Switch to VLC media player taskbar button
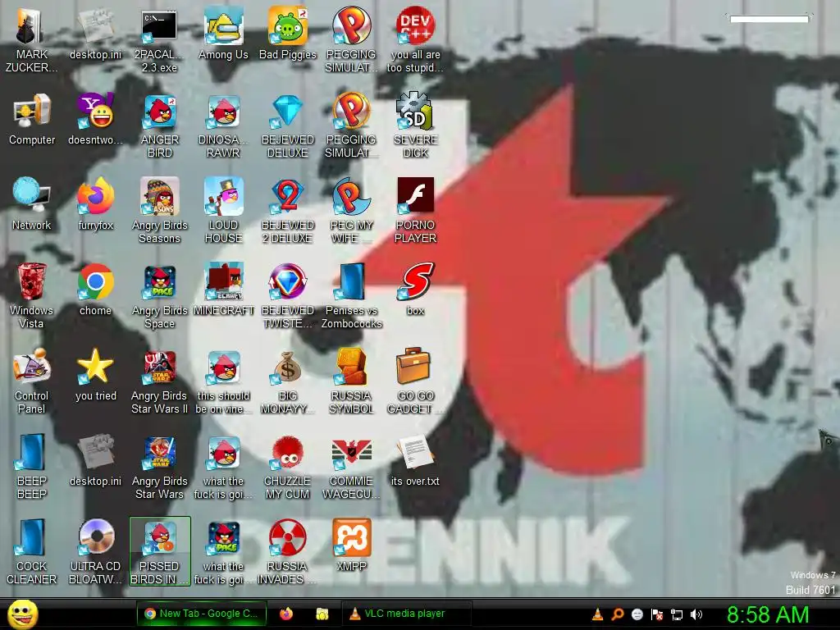The height and width of the screenshot is (630, 840). pyautogui.click(x=406, y=614)
